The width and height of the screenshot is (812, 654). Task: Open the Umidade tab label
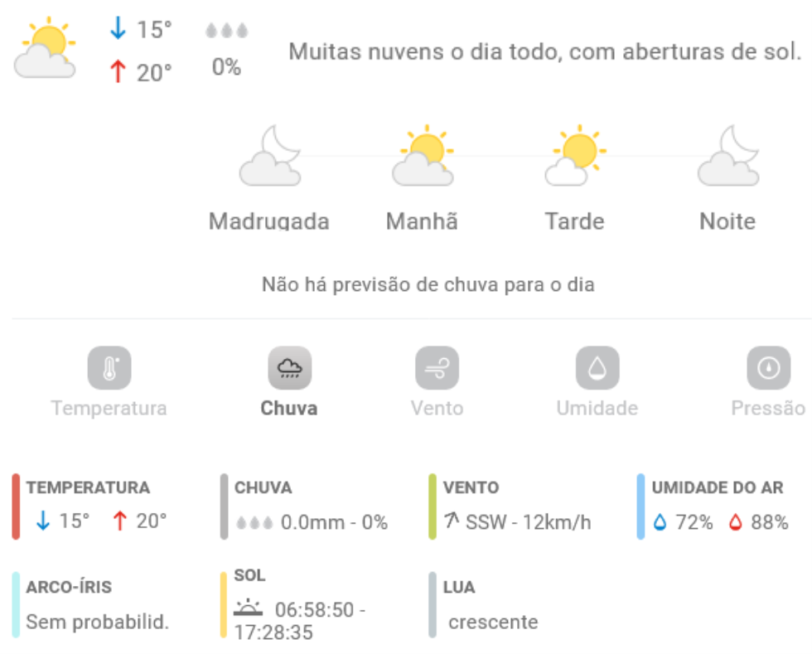click(x=597, y=409)
